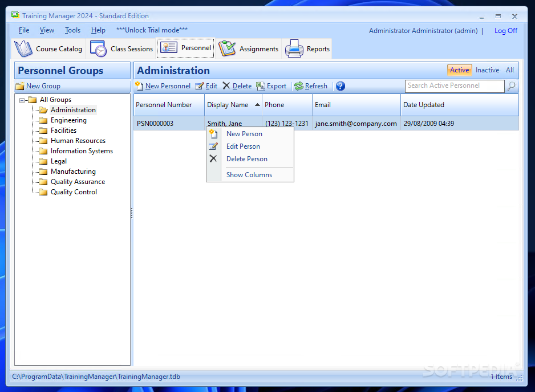Click the Log Off link
The height and width of the screenshot is (392, 535).
pyautogui.click(x=506, y=31)
